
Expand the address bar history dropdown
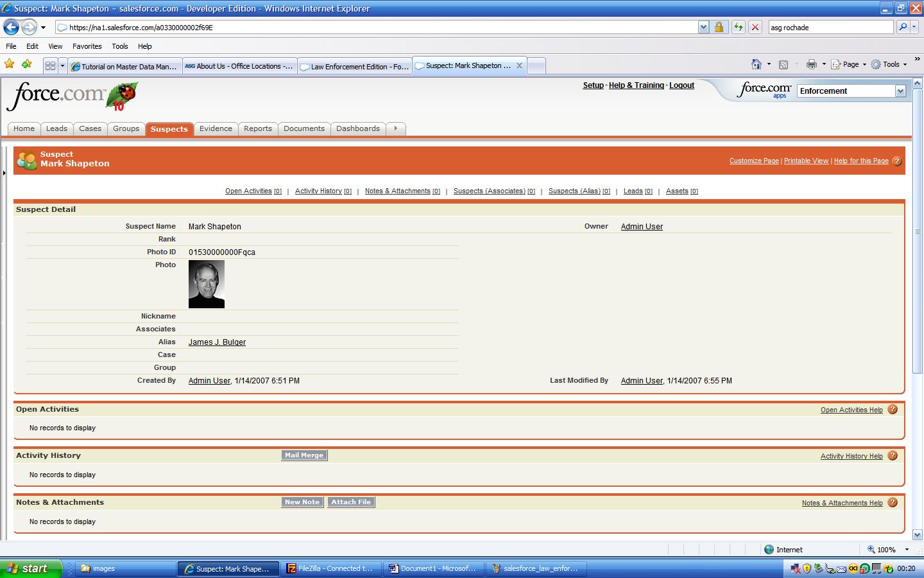click(x=703, y=27)
